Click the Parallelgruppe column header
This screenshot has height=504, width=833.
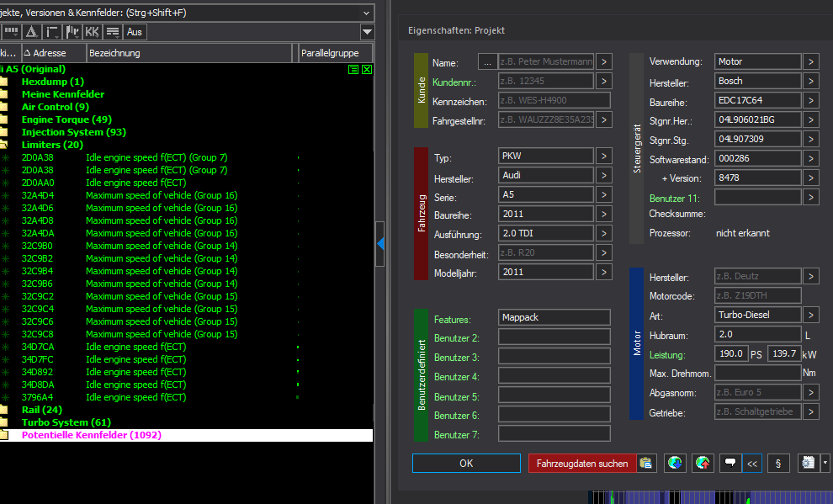click(x=335, y=53)
